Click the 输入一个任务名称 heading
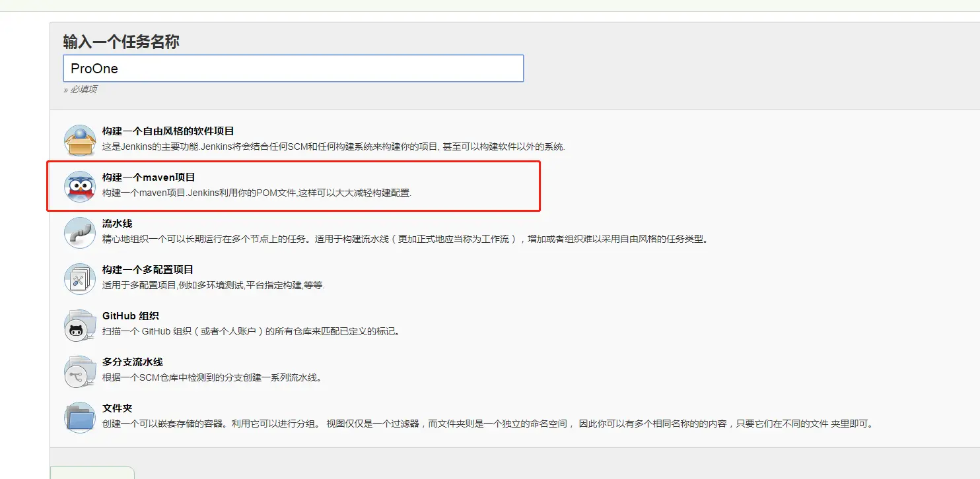This screenshot has height=479, width=980. pos(122,42)
